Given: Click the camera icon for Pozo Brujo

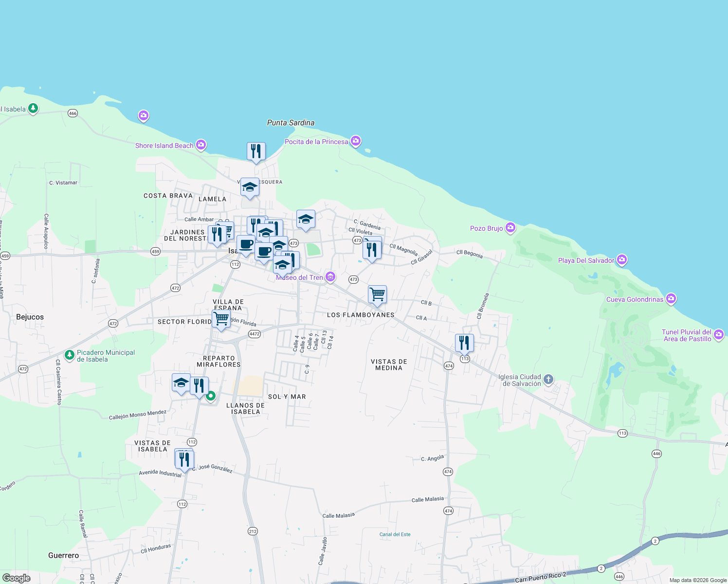Looking at the screenshot, I should tap(510, 228).
